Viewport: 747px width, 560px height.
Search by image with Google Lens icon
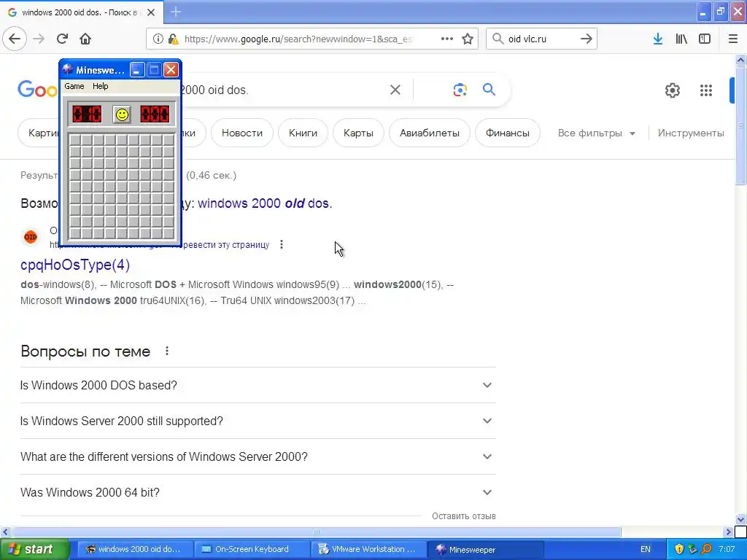coord(460,90)
